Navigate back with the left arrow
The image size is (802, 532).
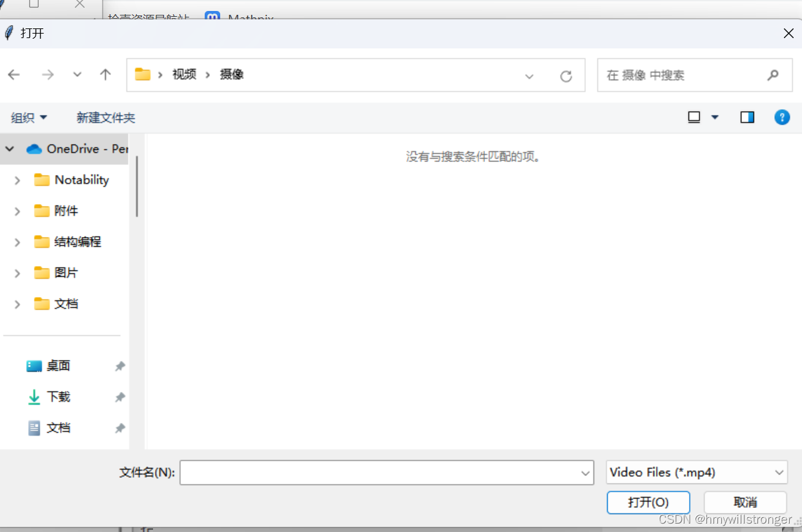14,75
